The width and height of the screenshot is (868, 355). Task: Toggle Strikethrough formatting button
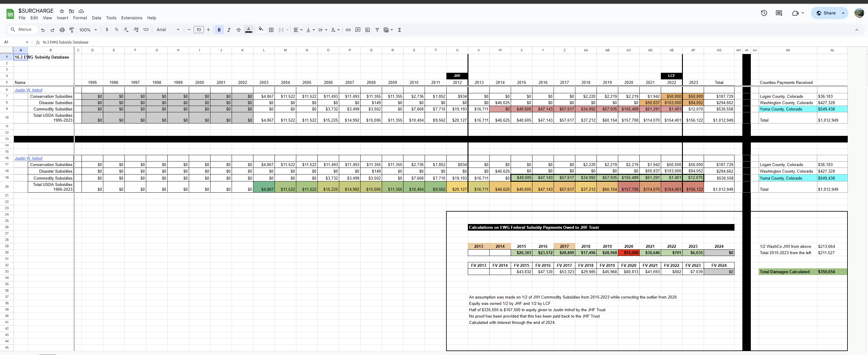coord(238,30)
